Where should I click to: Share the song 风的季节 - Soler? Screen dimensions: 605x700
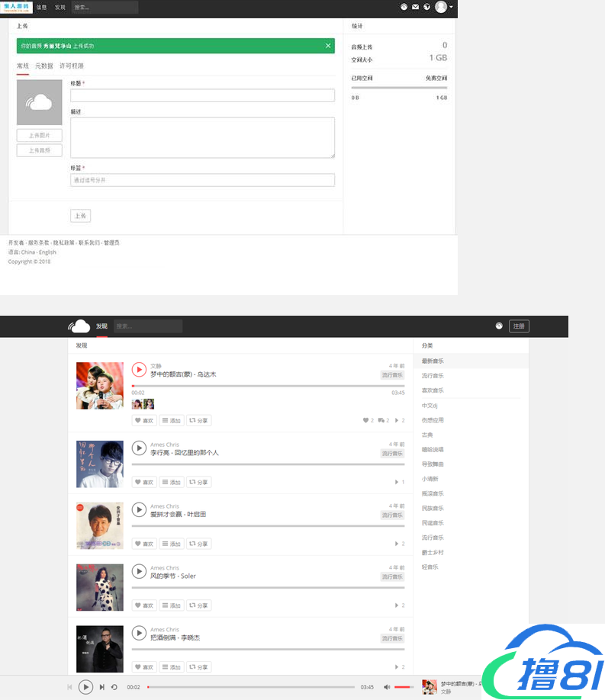[199, 605]
